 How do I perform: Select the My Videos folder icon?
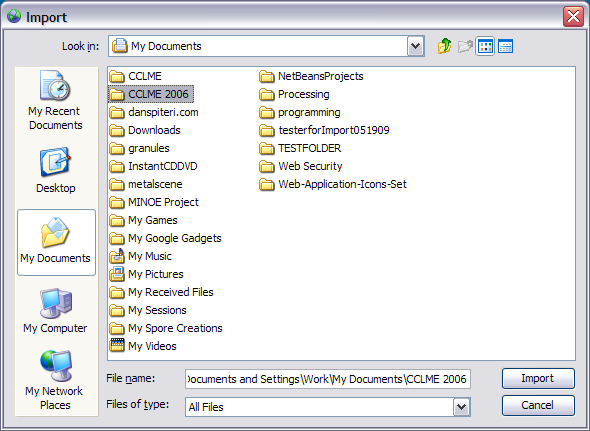(117, 346)
